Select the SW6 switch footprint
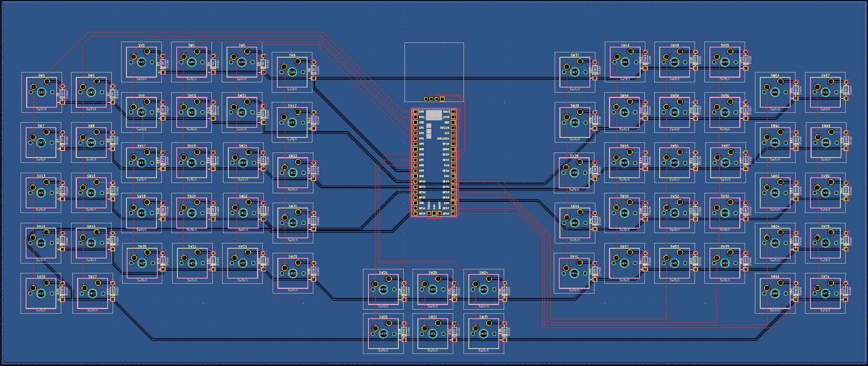This screenshot has width=868, height=366. click(292, 72)
